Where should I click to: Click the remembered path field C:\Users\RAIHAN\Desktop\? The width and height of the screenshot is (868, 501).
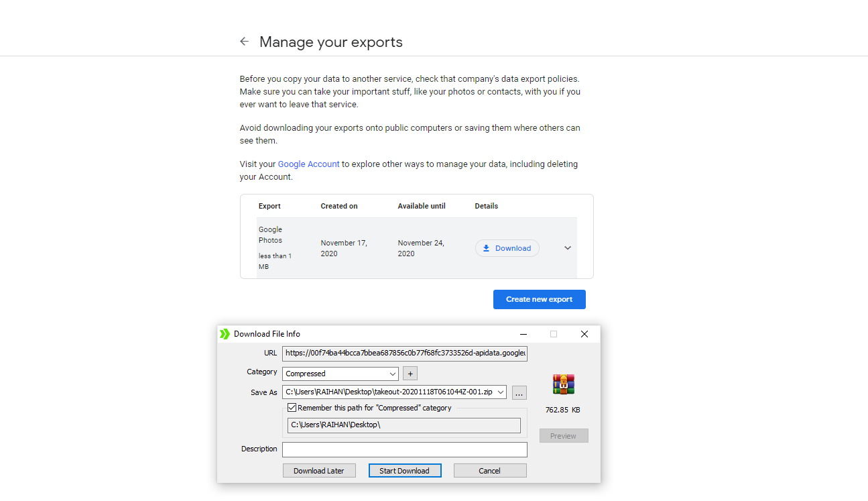click(x=404, y=425)
